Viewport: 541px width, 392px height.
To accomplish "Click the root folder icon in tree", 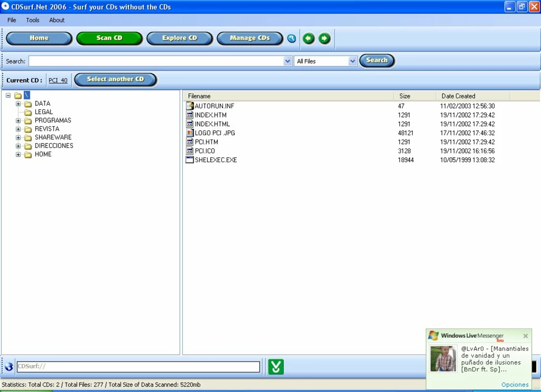I will [18, 96].
